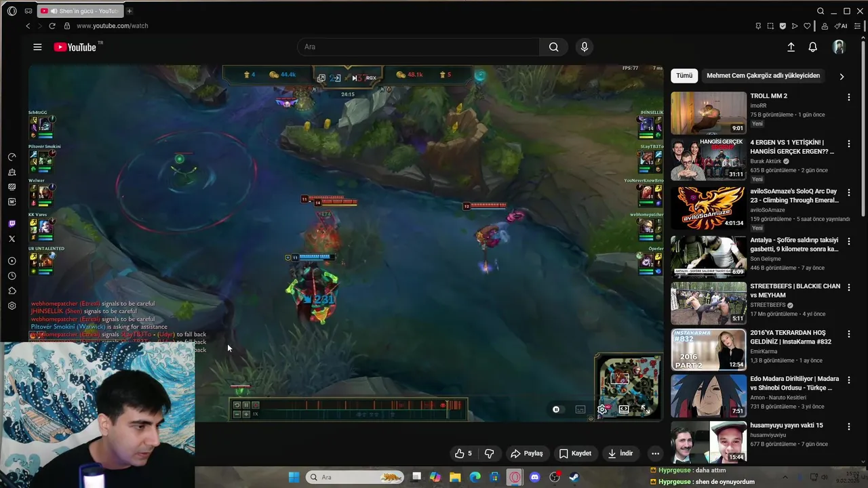The height and width of the screenshot is (488, 868).
Task: Select the Mehmet Cem Çakırgöz uploader chip
Action: pos(763,76)
